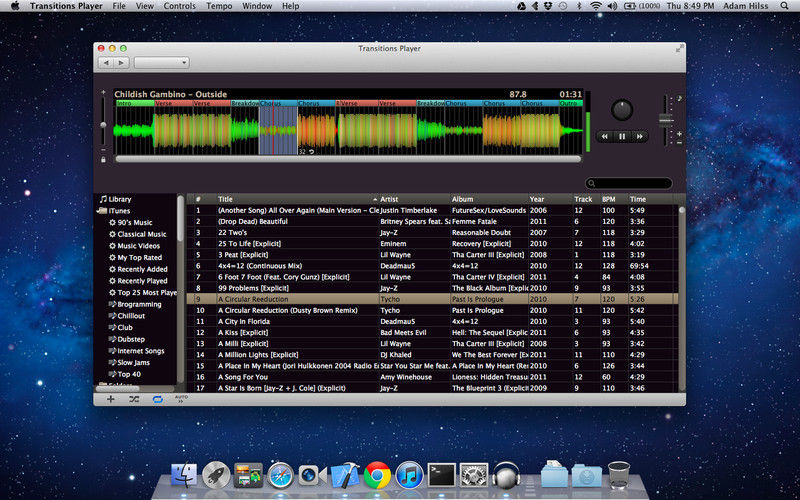Viewport: 800px width, 500px height.
Task: Select the Chillout playlist
Action: tap(127, 316)
